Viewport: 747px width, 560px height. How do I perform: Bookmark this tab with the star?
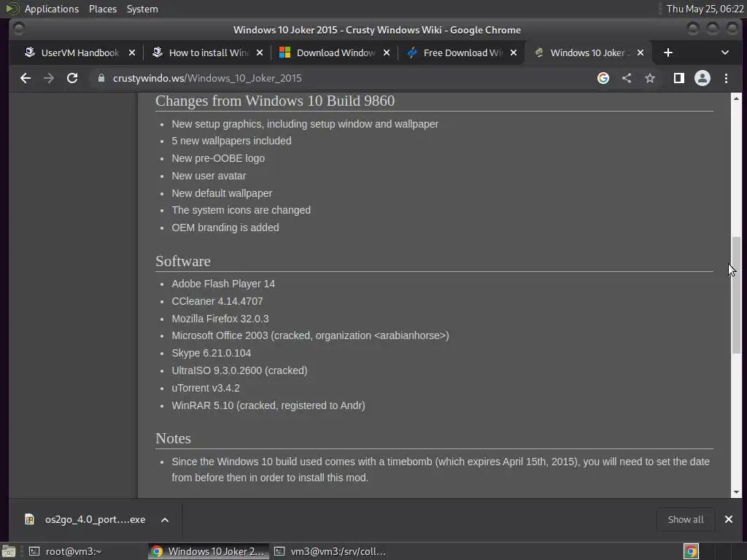point(650,78)
